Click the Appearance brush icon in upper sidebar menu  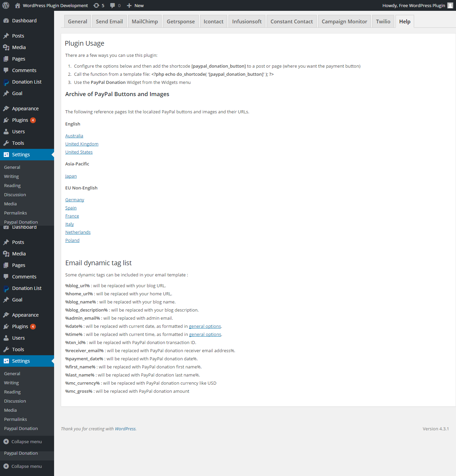pyautogui.click(x=6, y=109)
